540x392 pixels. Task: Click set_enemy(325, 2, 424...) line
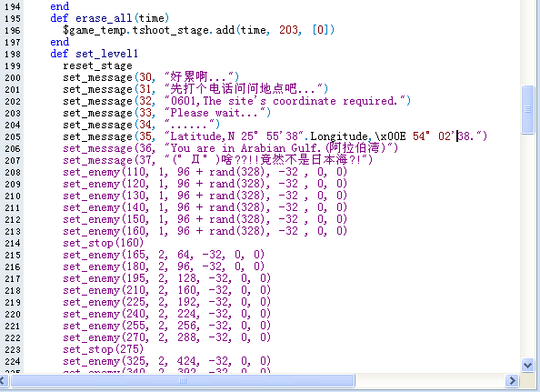(166, 361)
